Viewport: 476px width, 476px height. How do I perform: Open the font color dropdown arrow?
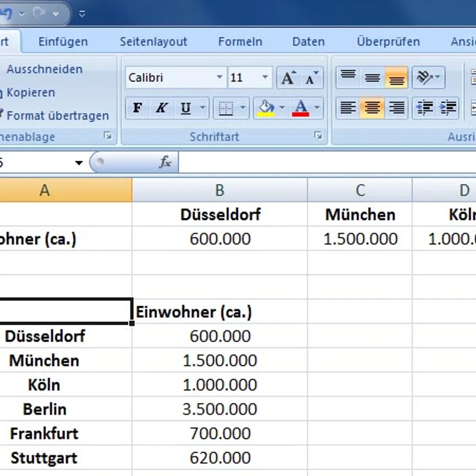click(317, 108)
